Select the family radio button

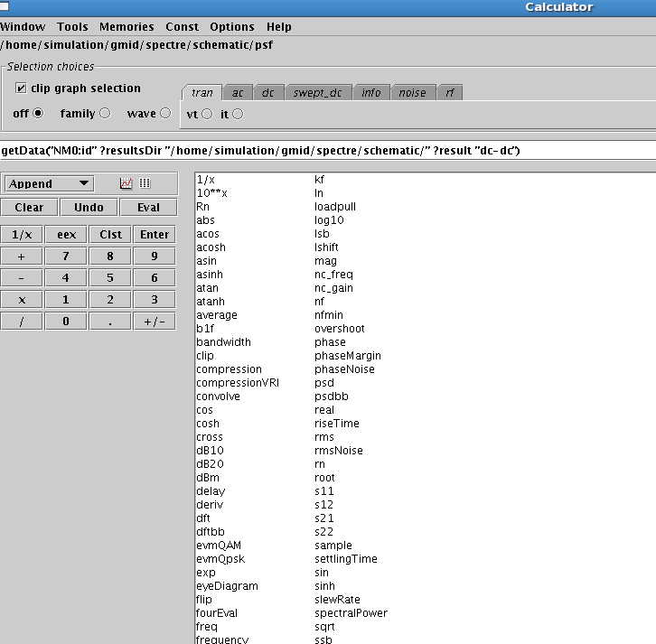click(105, 114)
